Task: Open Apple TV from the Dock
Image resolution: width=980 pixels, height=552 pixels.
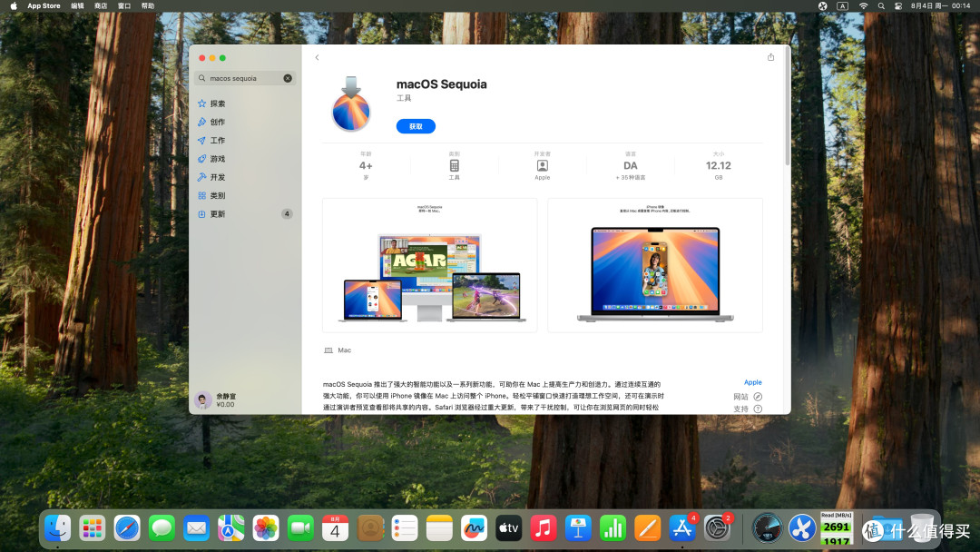Action: click(509, 528)
